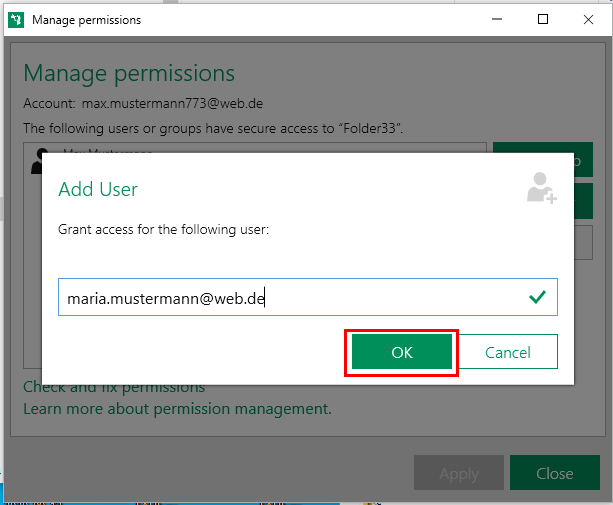Confirm adding user with the OK button
The width and height of the screenshot is (613, 505).
coord(401,351)
